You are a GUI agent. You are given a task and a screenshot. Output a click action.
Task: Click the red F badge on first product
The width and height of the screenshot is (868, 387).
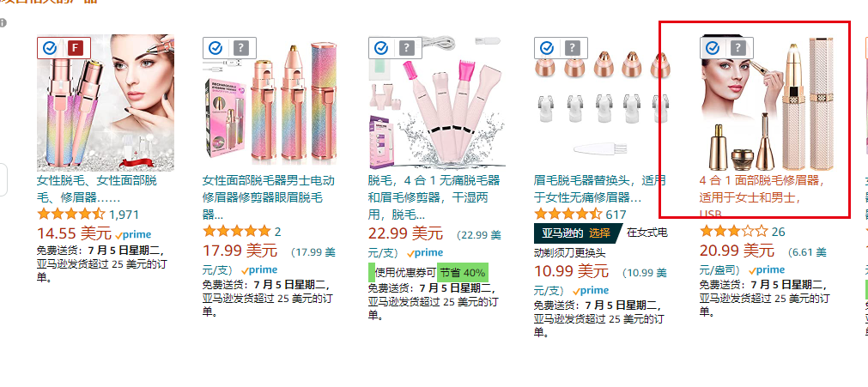coord(76,48)
